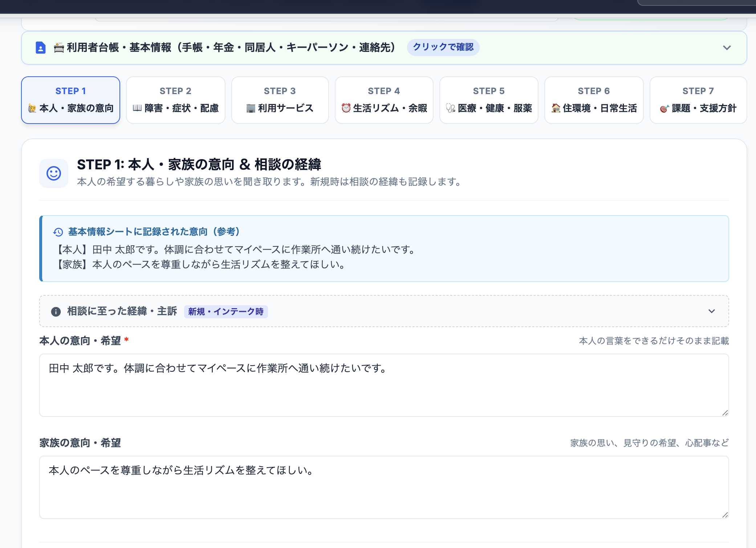Click the alarm clock icon in STEP 4
Image resolution: width=756 pixels, height=548 pixels.
pos(346,108)
